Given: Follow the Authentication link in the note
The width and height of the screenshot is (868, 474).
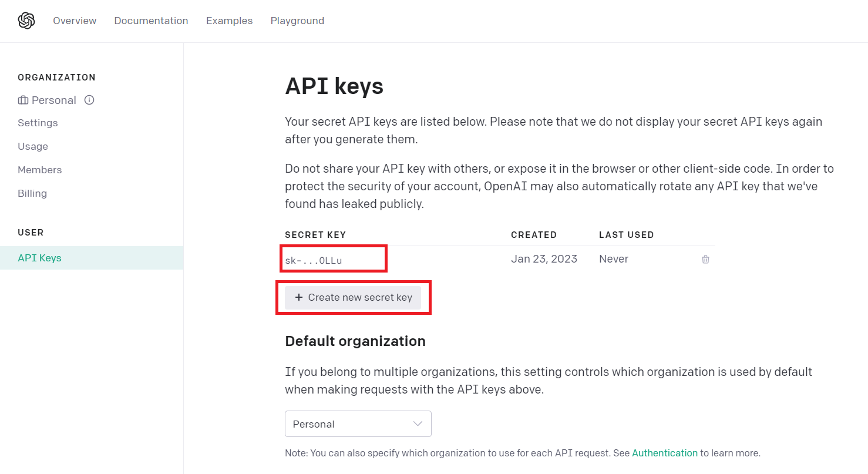Looking at the screenshot, I should [665, 453].
